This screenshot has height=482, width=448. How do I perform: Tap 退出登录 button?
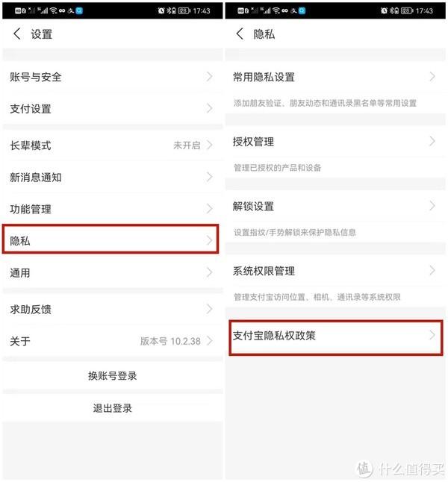[112, 408]
